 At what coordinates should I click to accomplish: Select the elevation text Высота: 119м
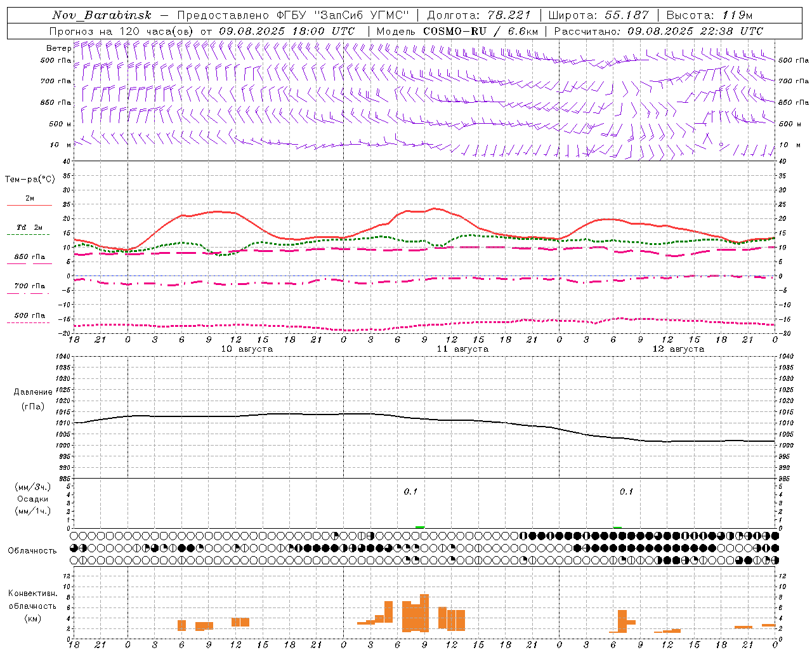click(709, 15)
